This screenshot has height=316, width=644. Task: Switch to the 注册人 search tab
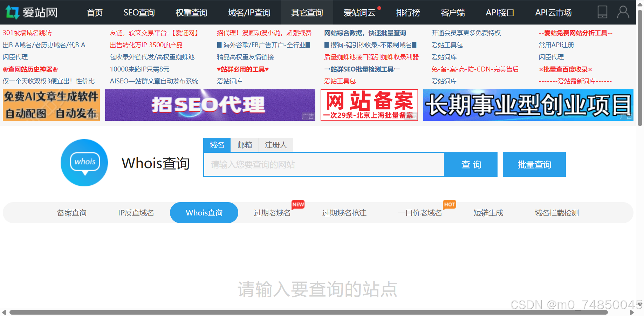[276, 145]
